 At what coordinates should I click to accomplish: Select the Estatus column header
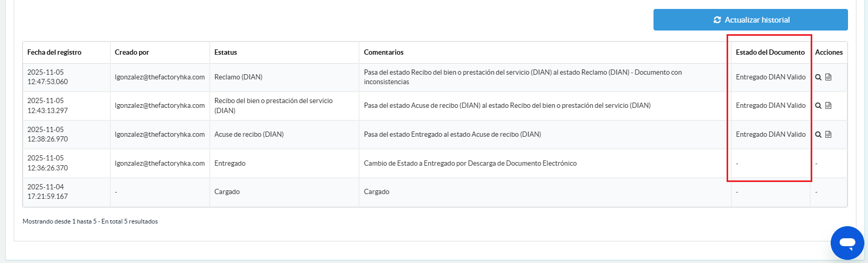tap(226, 52)
